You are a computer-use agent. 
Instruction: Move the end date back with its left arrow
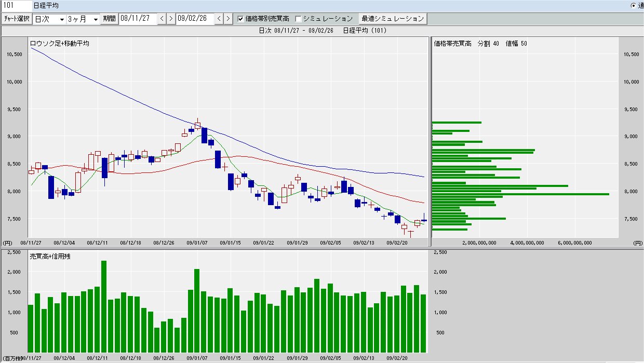pos(219,19)
